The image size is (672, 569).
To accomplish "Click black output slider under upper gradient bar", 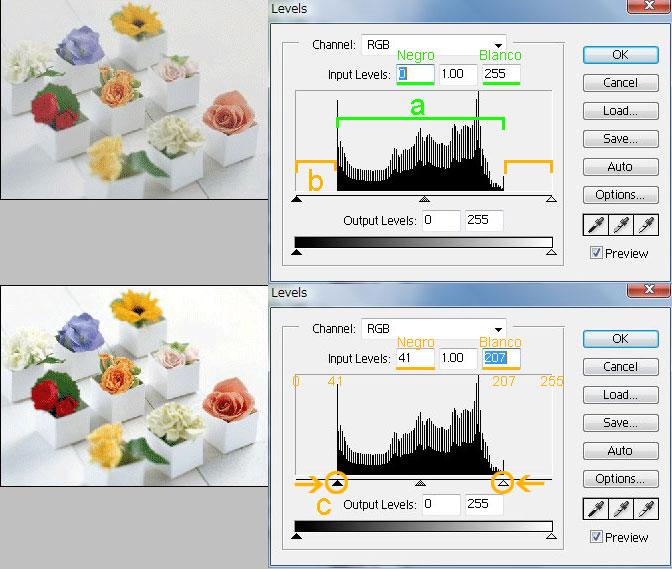I will click(296, 252).
